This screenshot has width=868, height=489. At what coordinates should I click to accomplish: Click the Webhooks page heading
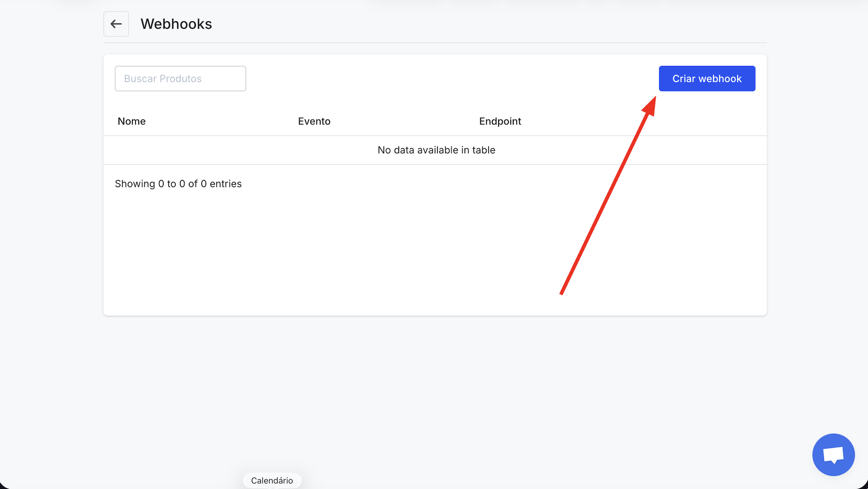(x=176, y=24)
